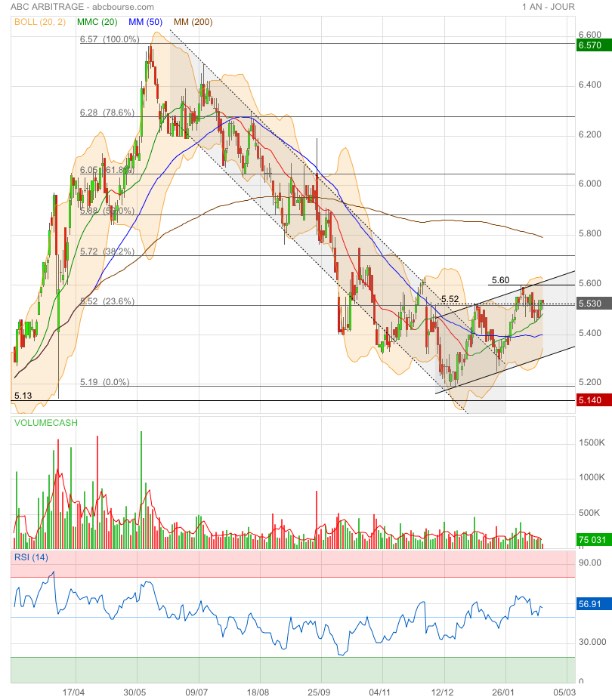Click the red 5.140 price tag
612x700 pixels.
pyautogui.click(x=594, y=400)
